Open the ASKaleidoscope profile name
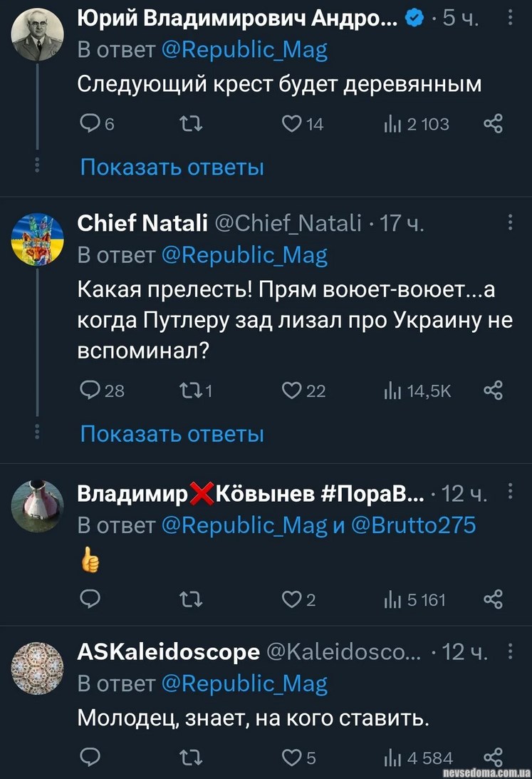The height and width of the screenshot is (779, 532). (x=168, y=651)
